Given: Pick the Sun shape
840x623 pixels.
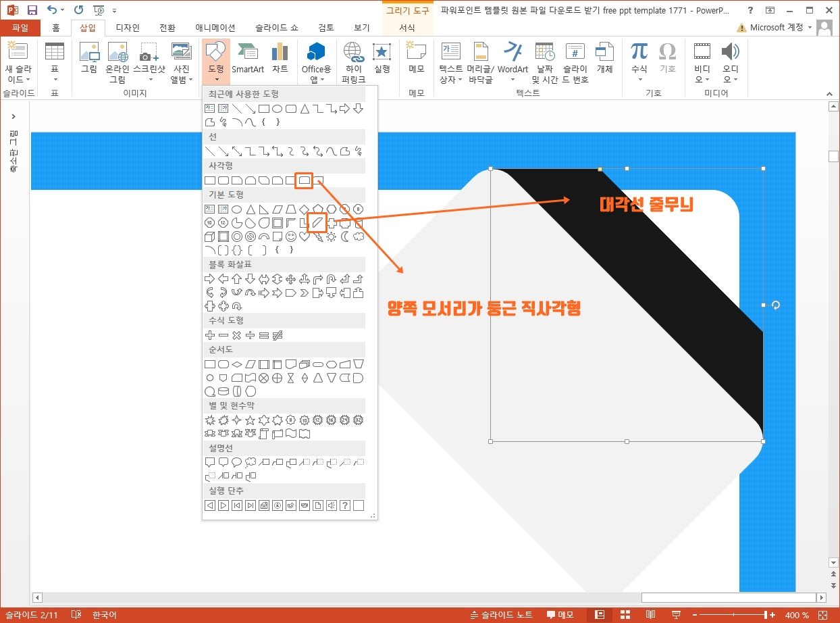Looking at the screenshot, I should 331,236.
